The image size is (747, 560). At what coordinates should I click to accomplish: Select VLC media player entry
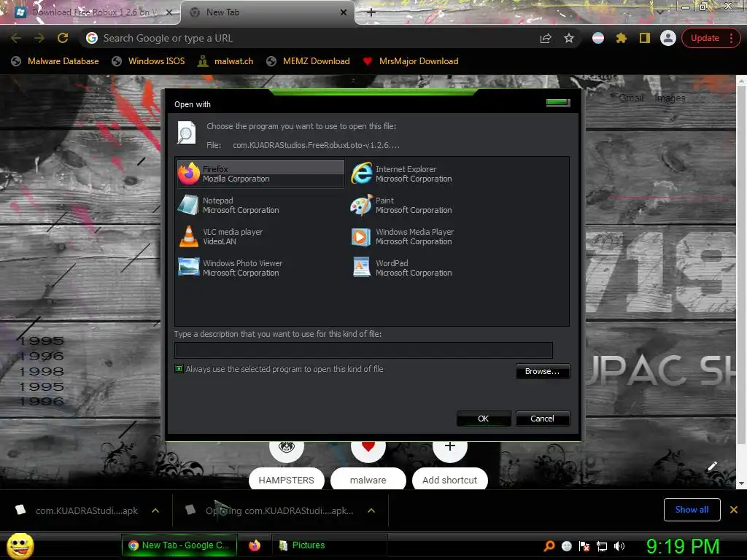pos(220,237)
